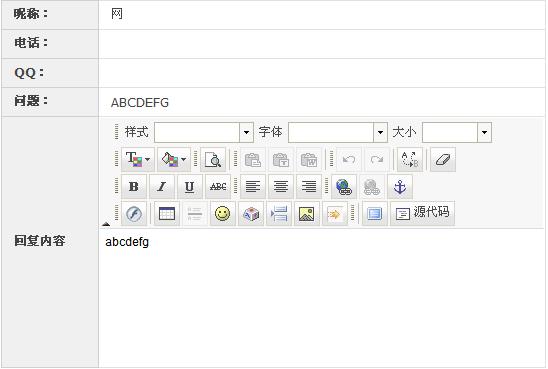Click the QQ： label
Screen dimensions: 548x369
[29, 73]
